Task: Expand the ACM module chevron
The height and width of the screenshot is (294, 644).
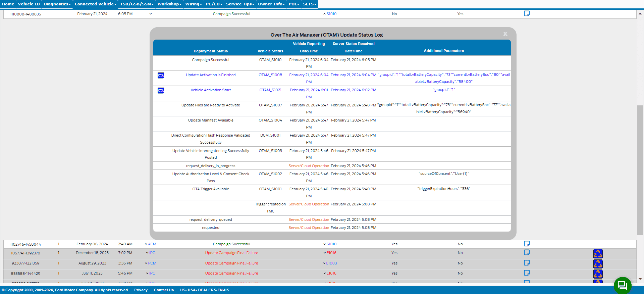Action: click(146, 244)
